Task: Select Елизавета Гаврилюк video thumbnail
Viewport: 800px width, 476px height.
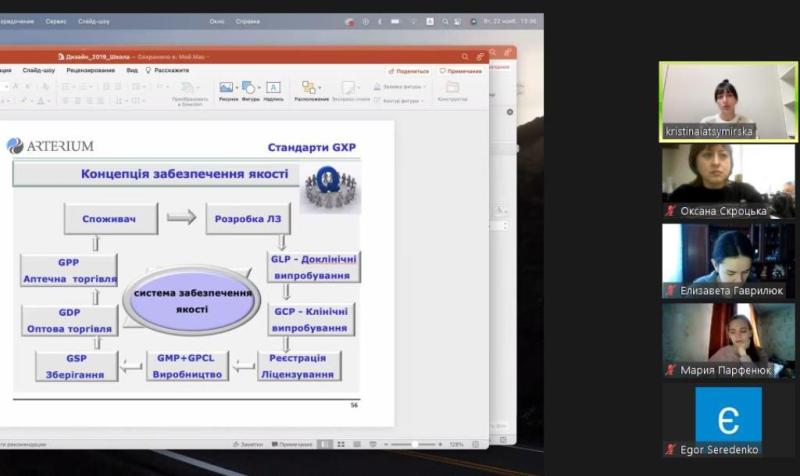Action: pos(728,261)
